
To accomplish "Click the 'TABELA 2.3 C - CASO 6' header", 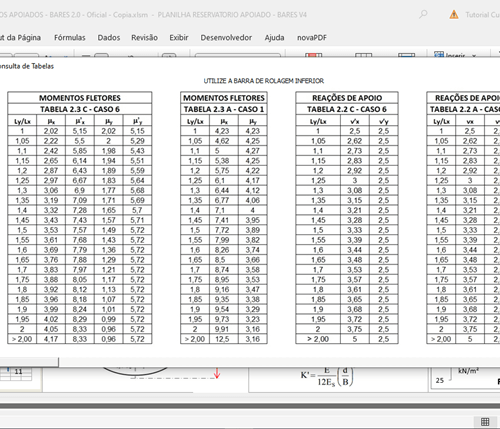I will (80, 109).
